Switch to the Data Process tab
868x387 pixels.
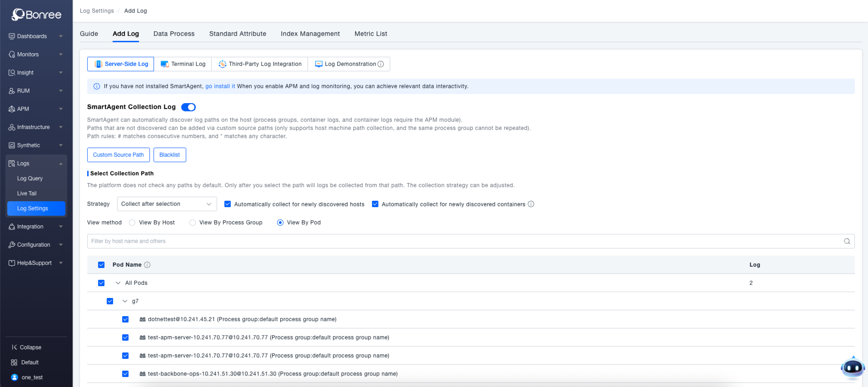pyautogui.click(x=174, y=34)
